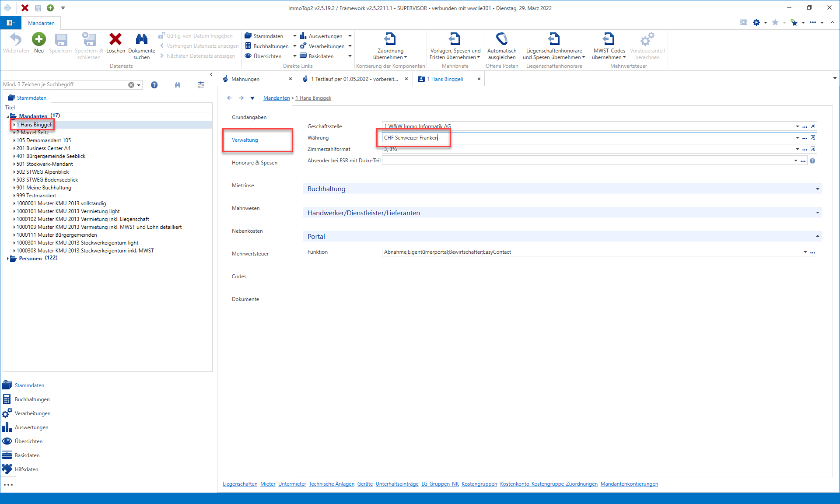840x504 pixels.
Task: Open the Währung dropdown arrow
Action: click(x=797, y=138)
